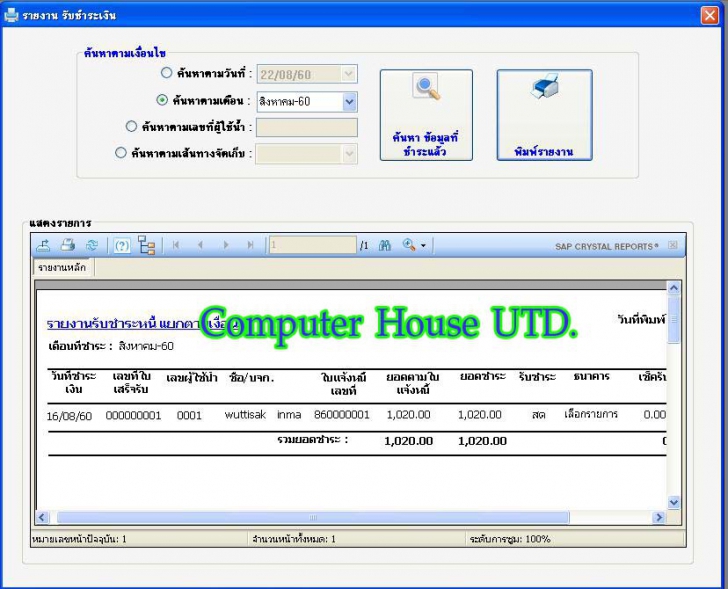The width and height of the screenshot is (728, 589).
Task: Click the vertical scrollbar thumb
Action: pos(674,319)
